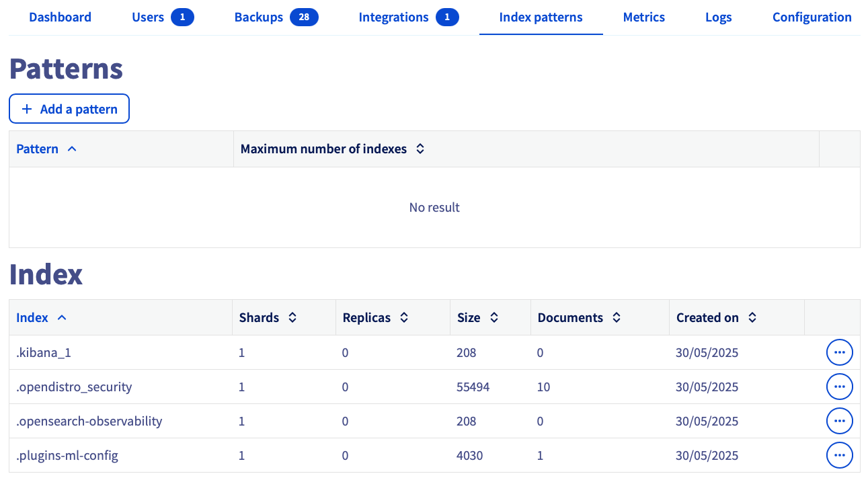Click the Replicas column header label
The width and height of the screenshot is (868, 478).
[x=366, y=318]
